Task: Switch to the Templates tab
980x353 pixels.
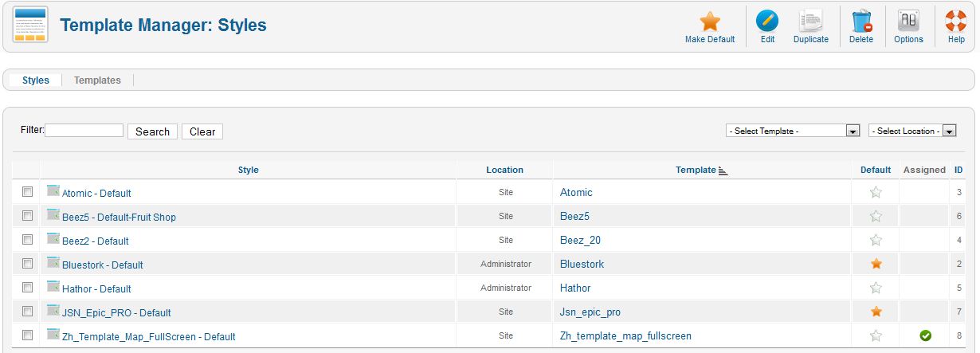Action: [97, 80]
